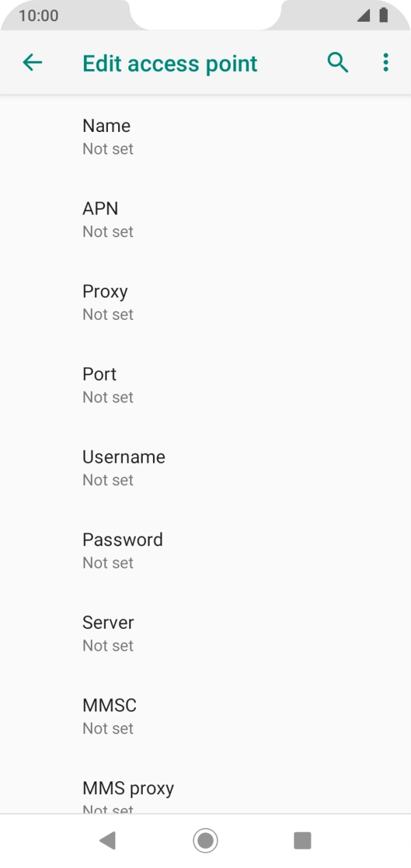Tap Not set under APN

(x=108, y=232)
